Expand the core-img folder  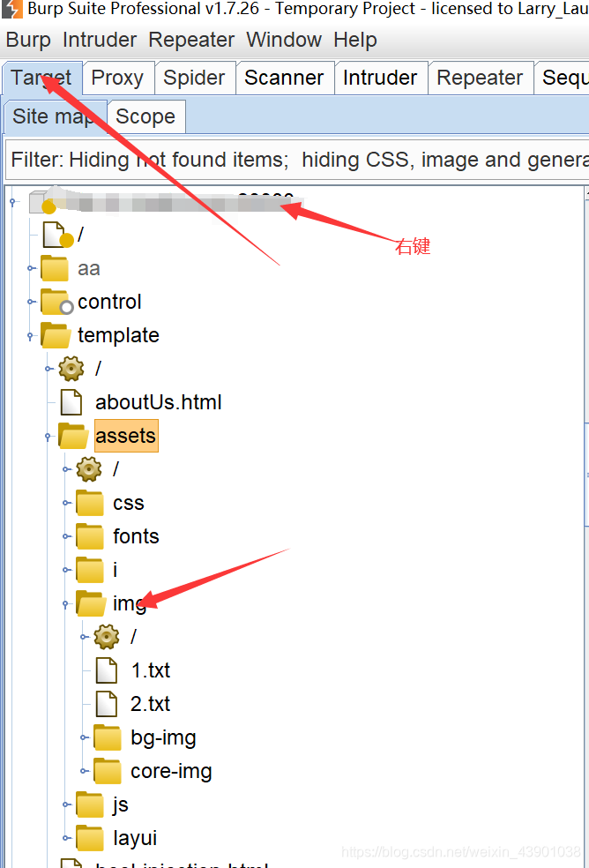point(85,771)
